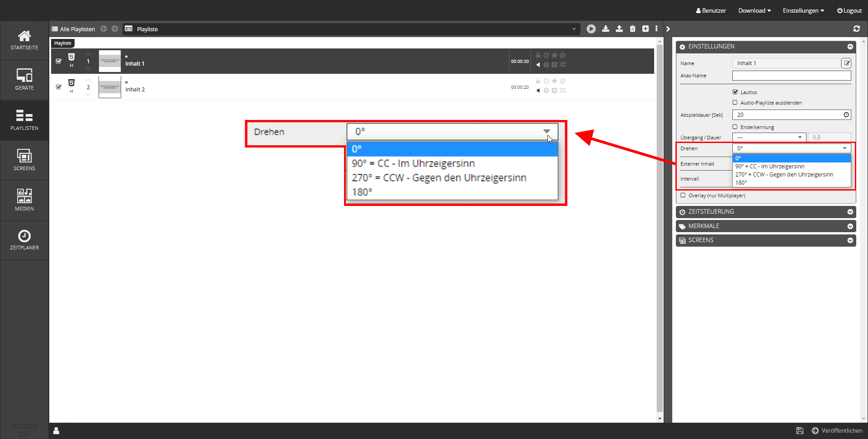This screenshot has height=439, width=868.
Task: Play the playlist preview
Action: tap(591, 29)
